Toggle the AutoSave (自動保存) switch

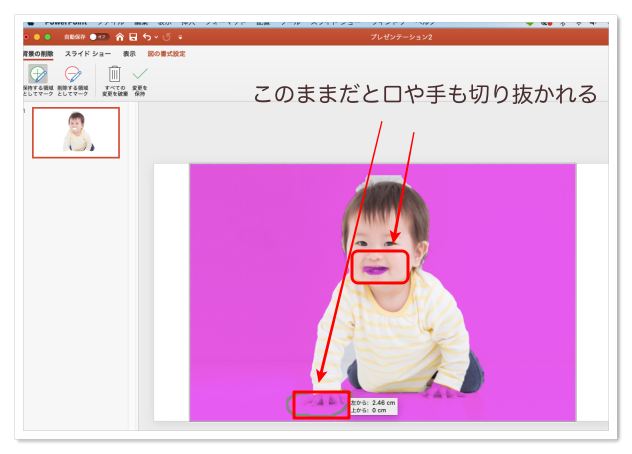pos(98,37)
